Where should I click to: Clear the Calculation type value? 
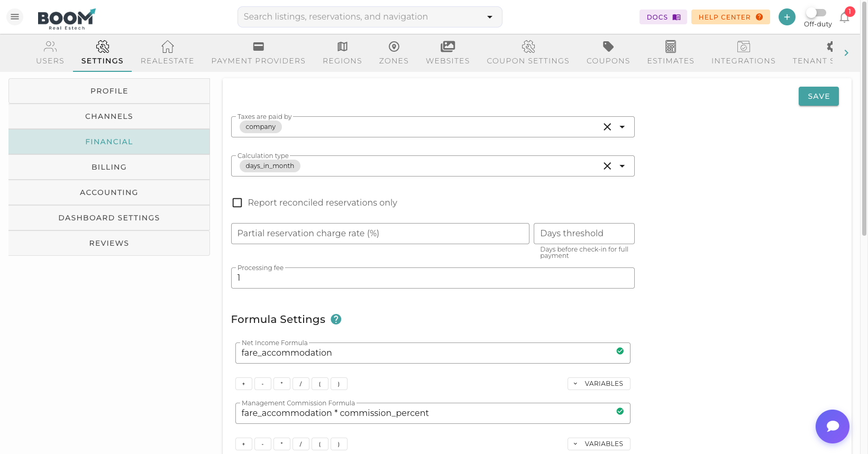(607, 166)
